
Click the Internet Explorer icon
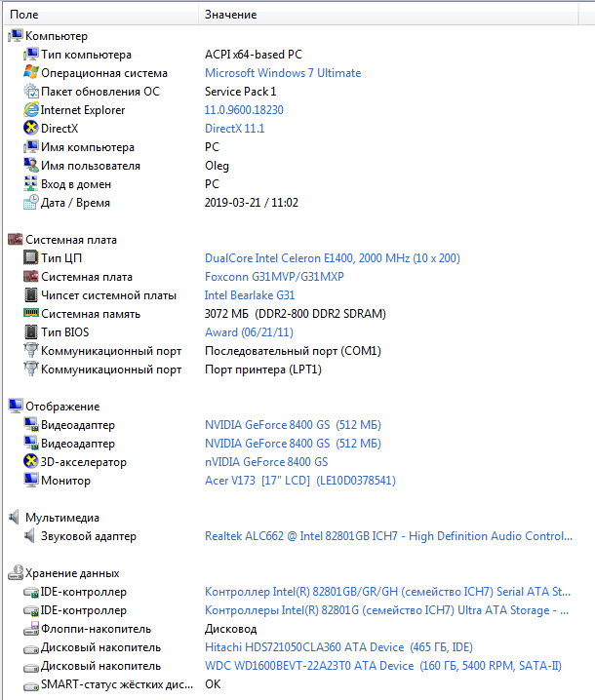(31, 109)
